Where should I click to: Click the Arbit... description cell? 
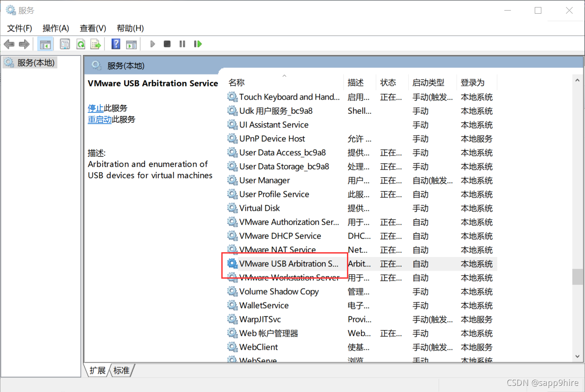coord(359,264)
